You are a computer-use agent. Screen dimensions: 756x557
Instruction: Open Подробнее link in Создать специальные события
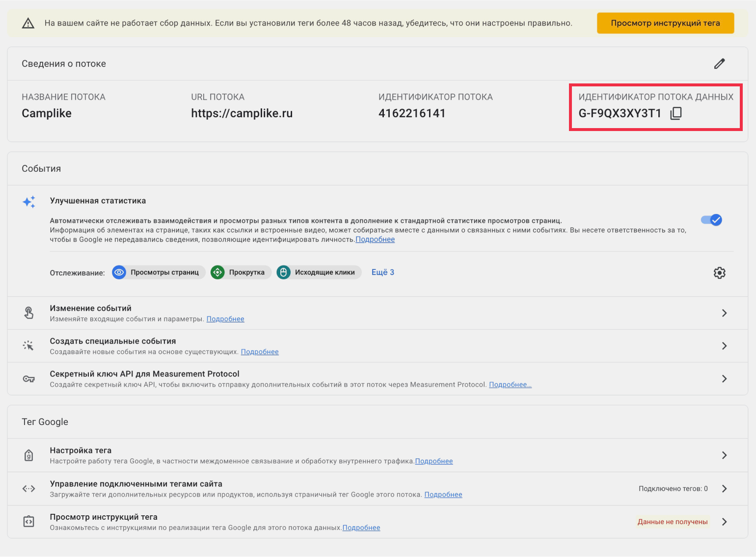(x=260, y=352)
